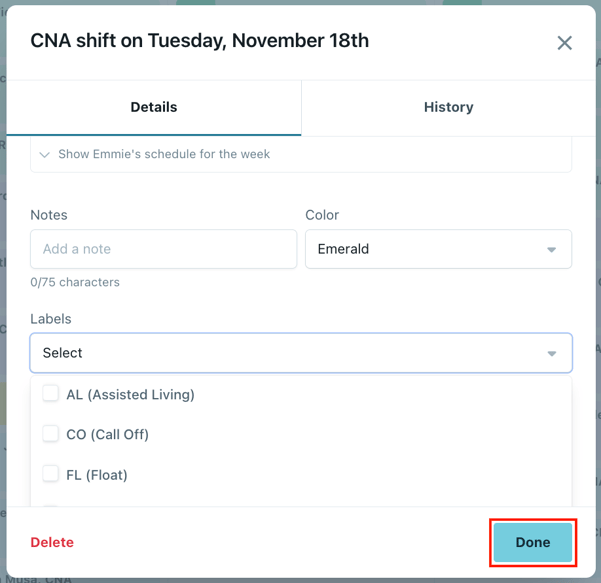Tick the CO (Call Off) checkbox

51,434
